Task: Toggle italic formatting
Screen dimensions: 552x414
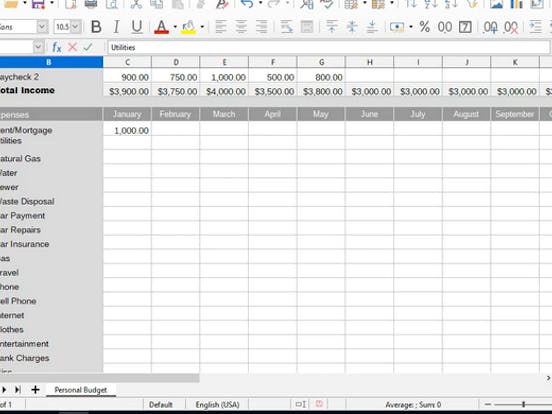Action: (x=116, y=27)
